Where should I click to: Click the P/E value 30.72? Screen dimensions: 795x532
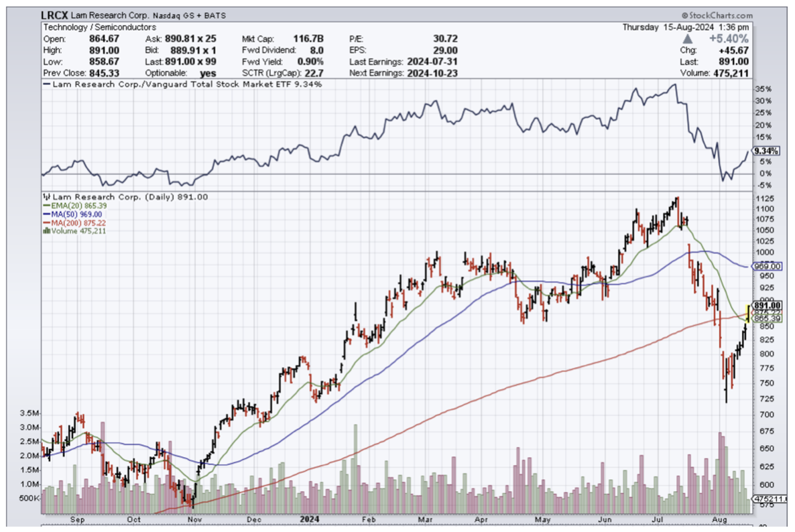point(445,38)
